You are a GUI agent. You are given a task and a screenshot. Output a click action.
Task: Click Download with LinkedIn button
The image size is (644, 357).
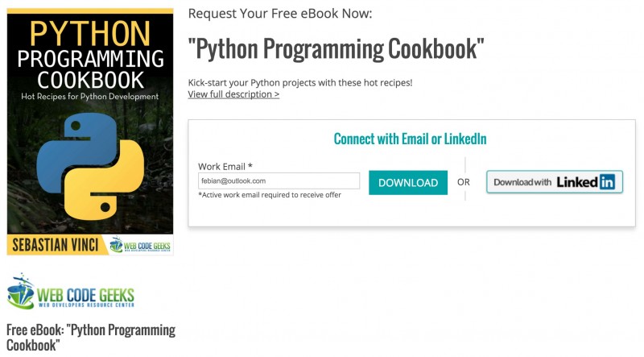pyautogui.click(x=555, y=182)
